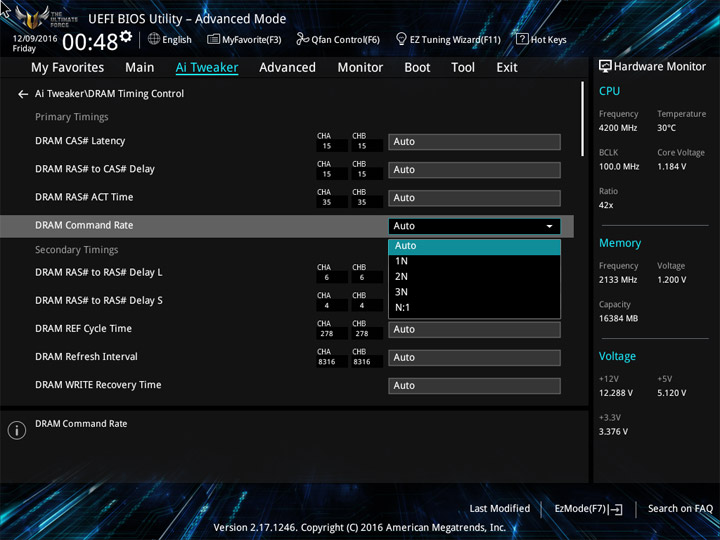Viewport: 720px width, 540px height.
Task: Click +12V reading 12.288 V
Action: click(x=615, y=393)
